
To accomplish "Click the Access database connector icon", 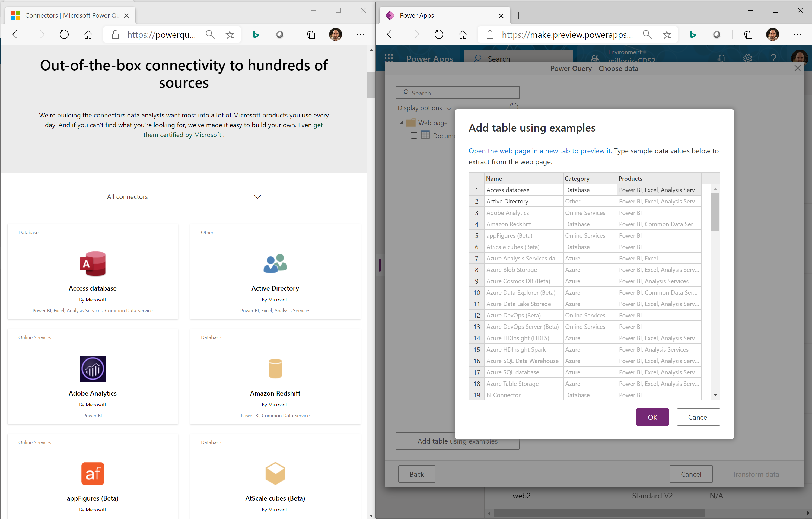I will [x=93, y=264].
